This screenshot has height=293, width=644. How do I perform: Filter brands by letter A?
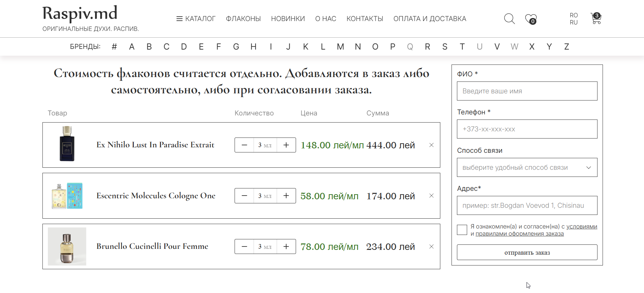(x=132, y=47)
